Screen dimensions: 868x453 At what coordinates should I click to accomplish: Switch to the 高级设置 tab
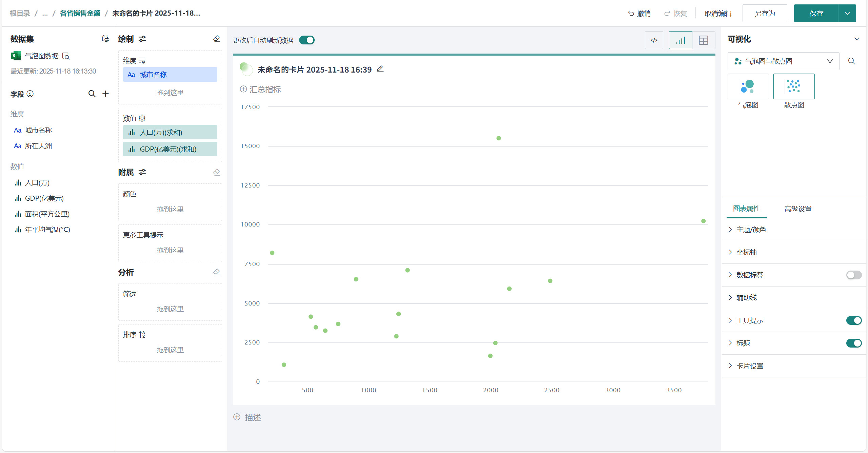click(798, 209)
